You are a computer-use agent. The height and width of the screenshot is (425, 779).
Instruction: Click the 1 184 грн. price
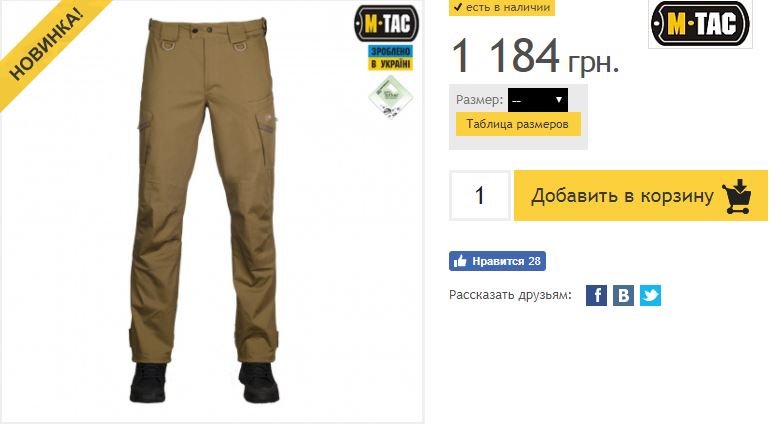pyautogui.click(x=536, y=56)
